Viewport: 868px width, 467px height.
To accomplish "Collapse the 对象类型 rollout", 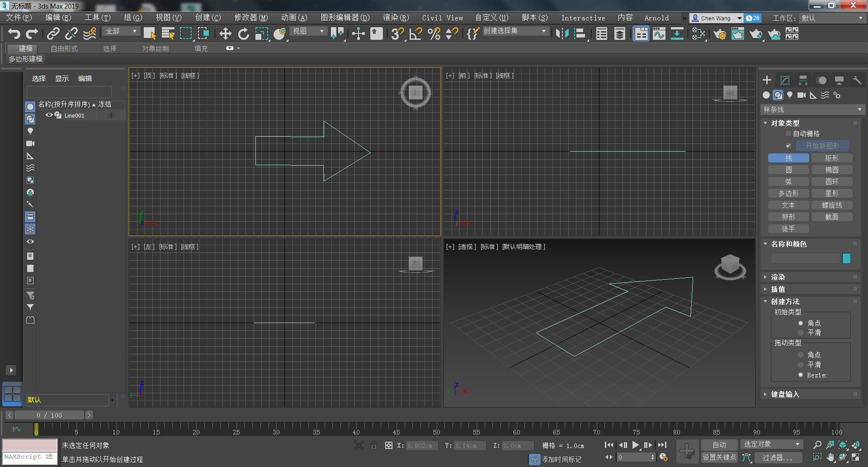I will 811,123.
